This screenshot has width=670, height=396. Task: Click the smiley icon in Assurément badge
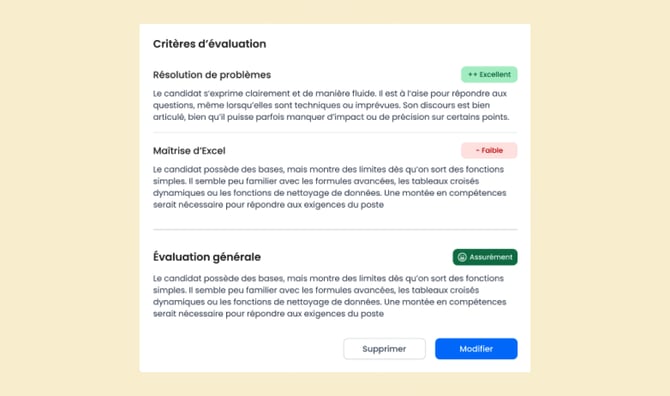click(x=462, y=257)
